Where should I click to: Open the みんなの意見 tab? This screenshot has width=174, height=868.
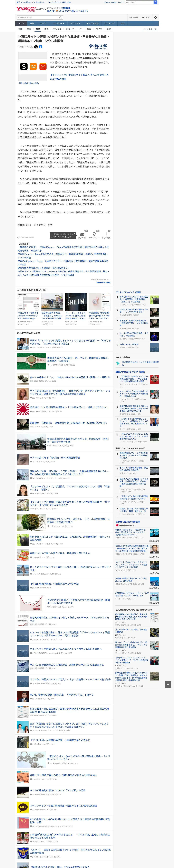(92, 24)
